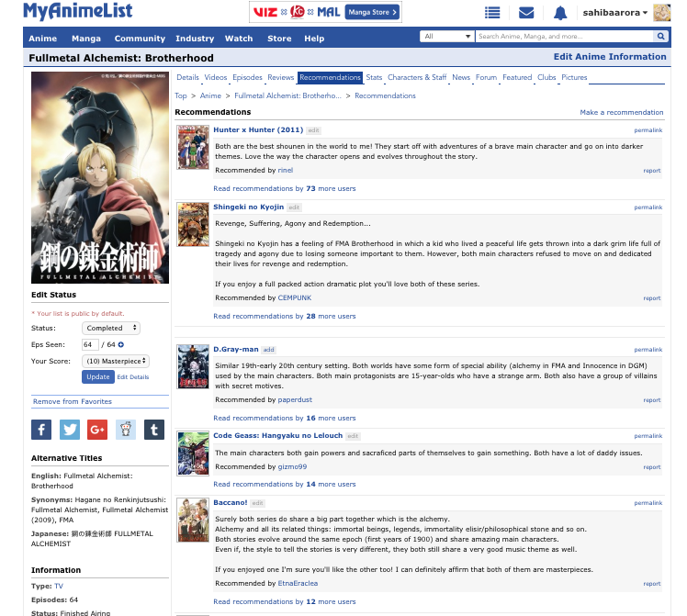Read recommendations by 28 more users
Viewport: 687px width, 616px height.
pos(285,316)
